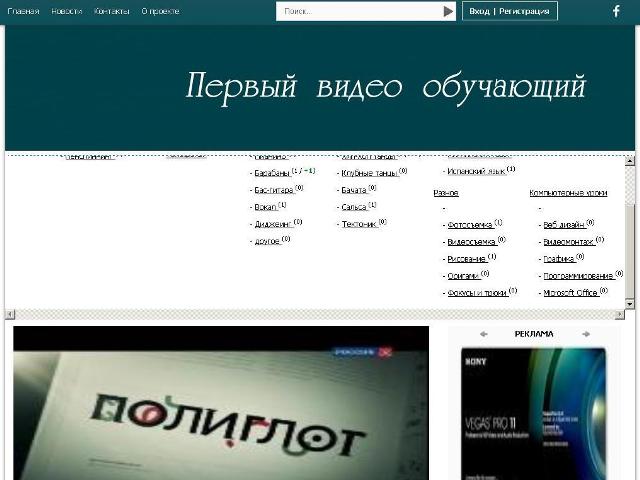
Task: Click the Вход | Регистрация button
Action: click(509, 11)
